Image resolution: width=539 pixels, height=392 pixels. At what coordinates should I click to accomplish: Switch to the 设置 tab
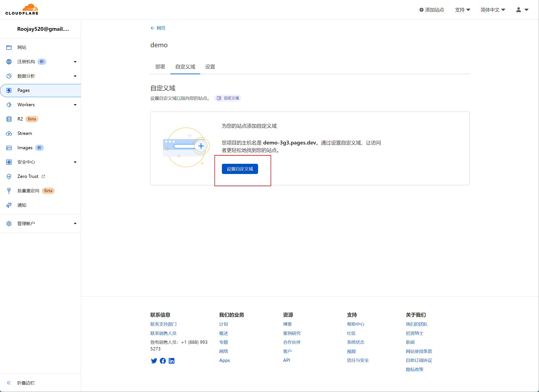(210, 67)
